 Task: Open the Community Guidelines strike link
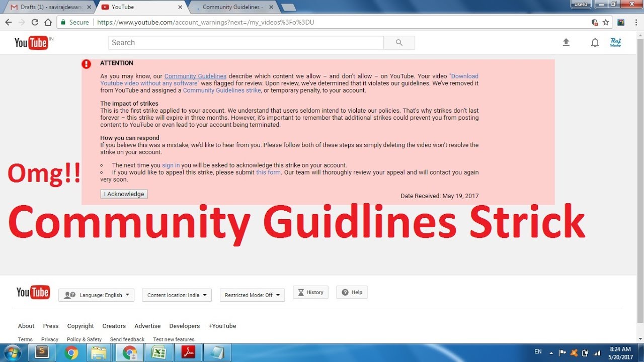click(222, 90)
